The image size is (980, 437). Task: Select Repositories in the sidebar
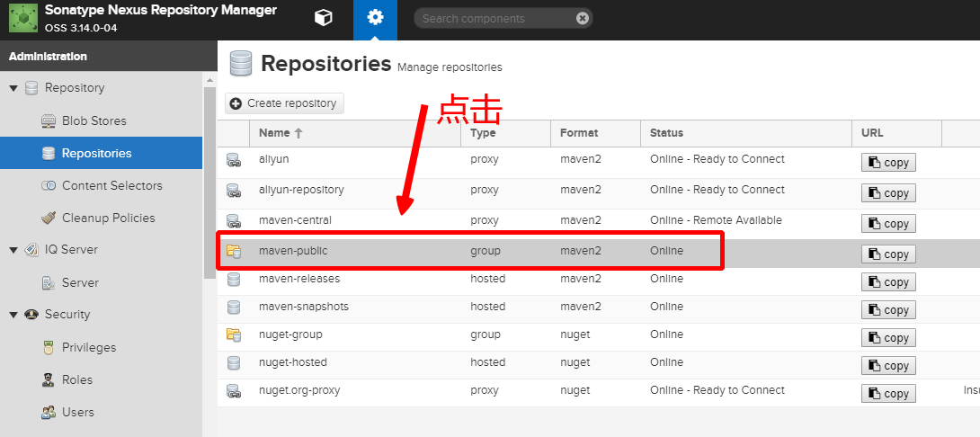[102, 153]
